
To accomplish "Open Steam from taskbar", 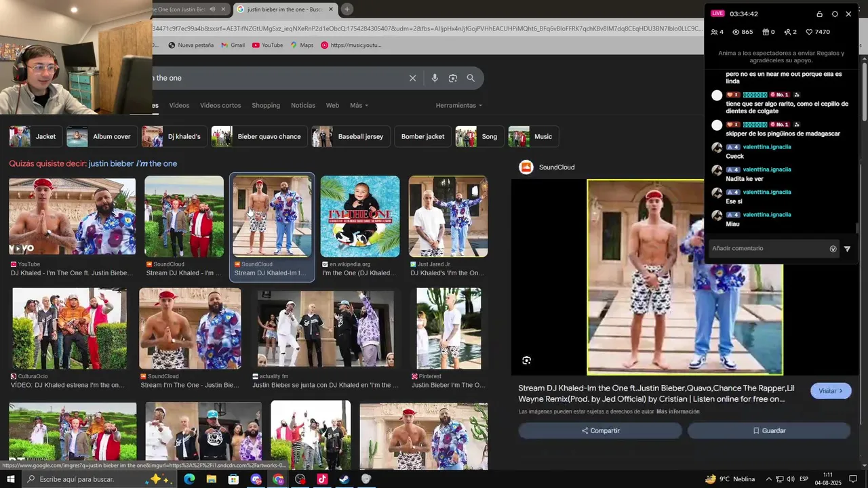I will coord(344,479).
